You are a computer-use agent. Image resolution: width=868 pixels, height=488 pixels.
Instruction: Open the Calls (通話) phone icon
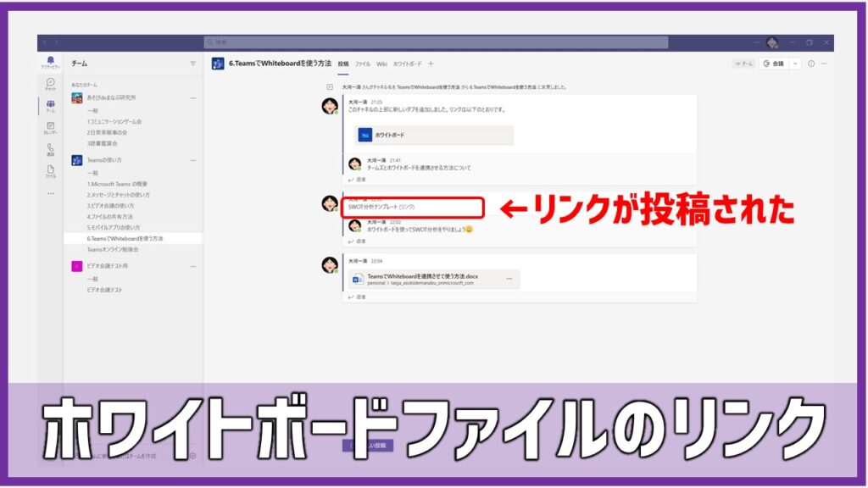[50, 147]
